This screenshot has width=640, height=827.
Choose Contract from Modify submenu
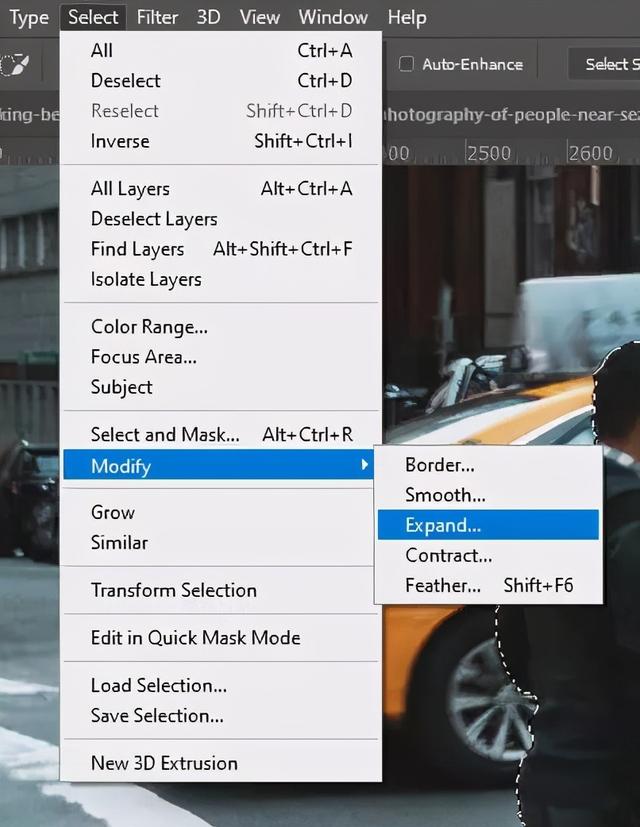[489, 555]
